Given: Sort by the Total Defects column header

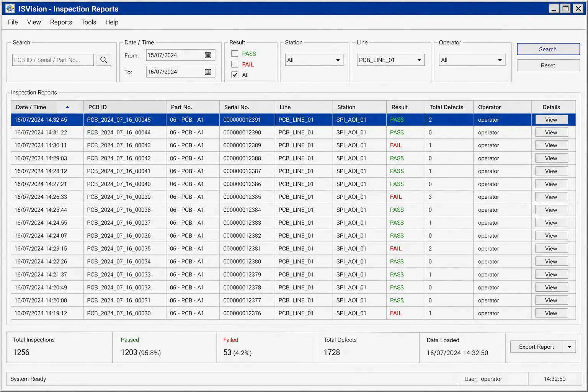Looking at the screenshot, I should pos(449,107).
